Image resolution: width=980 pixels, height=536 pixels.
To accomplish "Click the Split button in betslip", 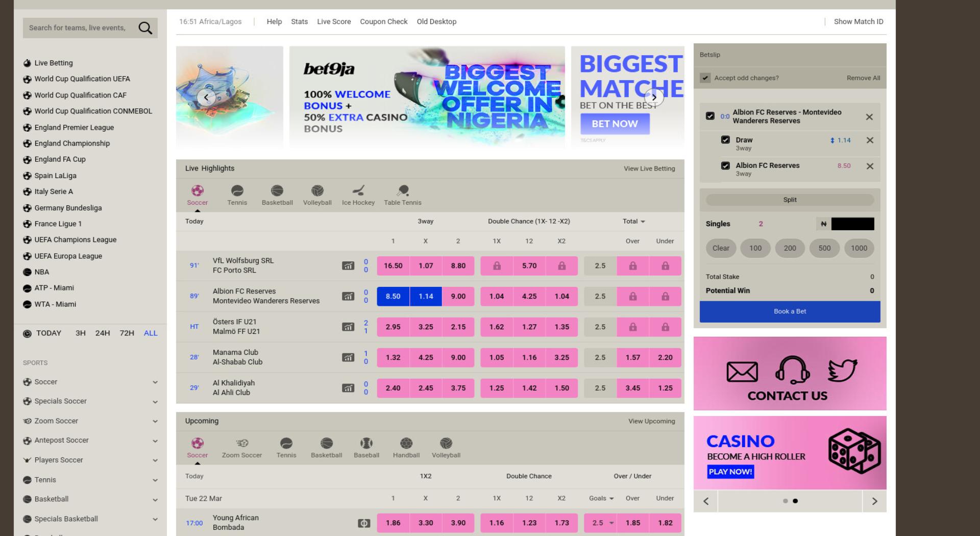I will tap(790, 200).
